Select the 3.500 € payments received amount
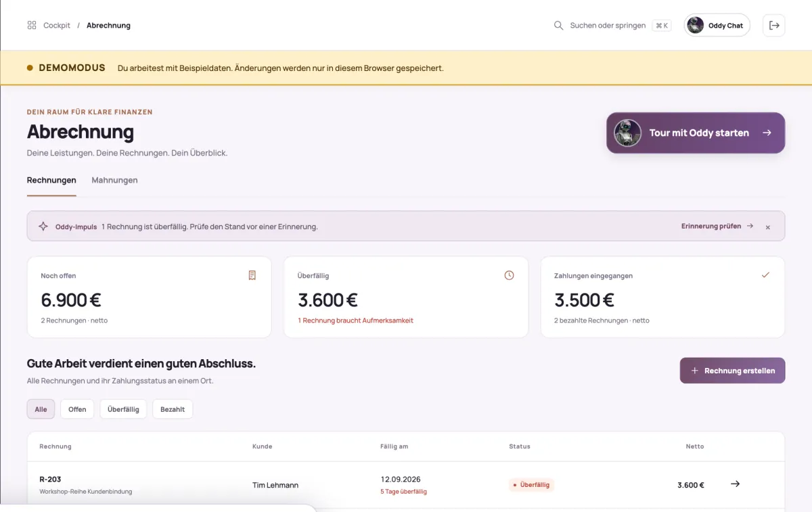 click(x=584, y=300)
